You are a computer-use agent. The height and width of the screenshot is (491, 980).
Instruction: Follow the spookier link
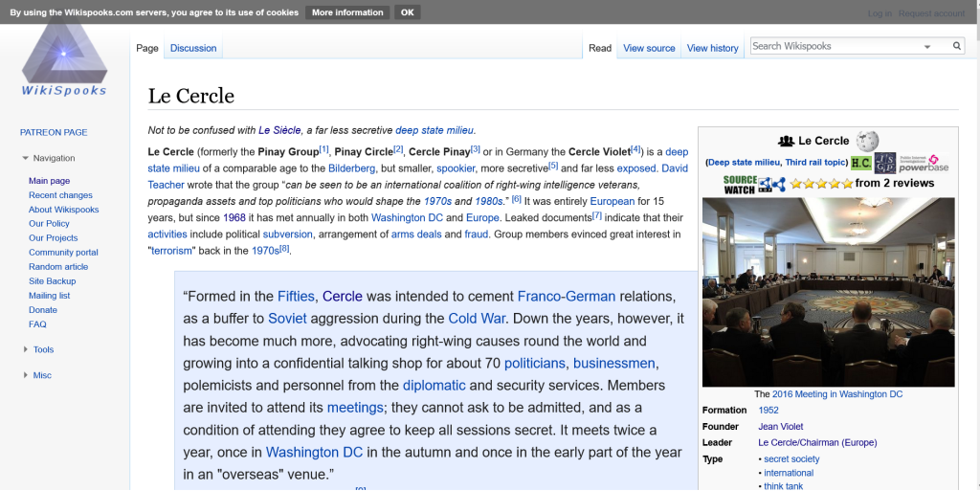click(456, 168)
